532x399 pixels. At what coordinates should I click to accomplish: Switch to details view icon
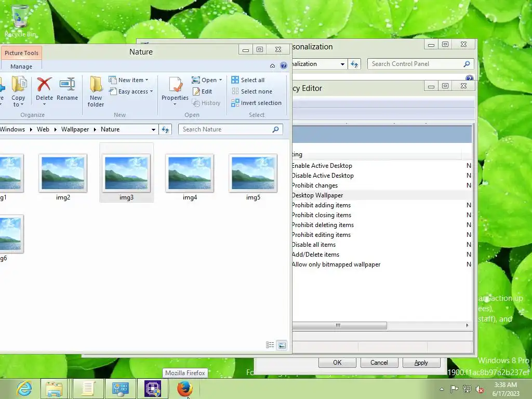[270, 345]
